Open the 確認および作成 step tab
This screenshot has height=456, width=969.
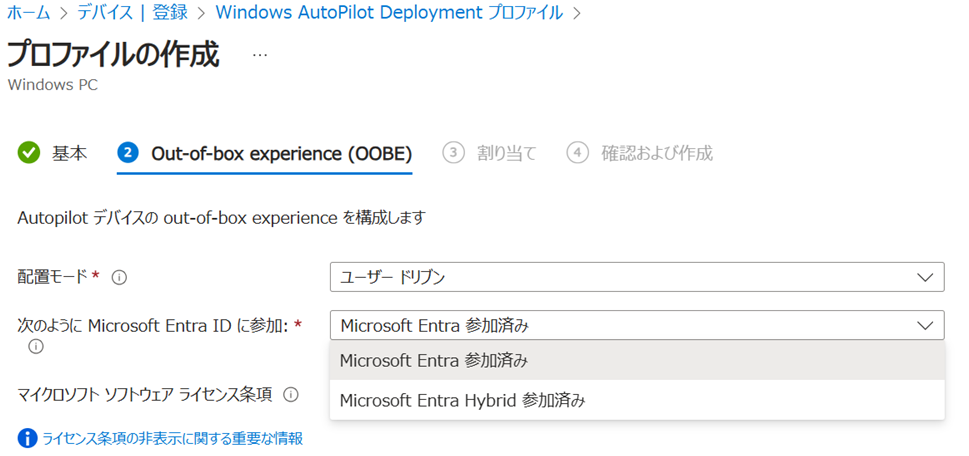640,153
